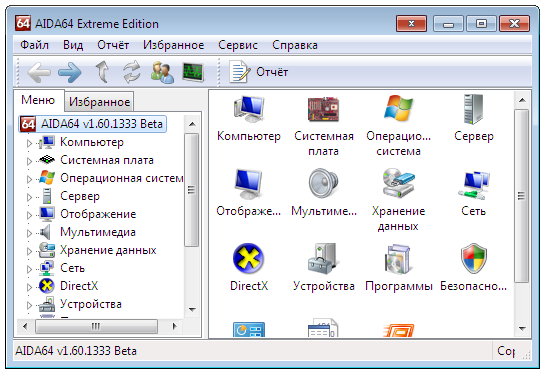This screenshot has width=545, height=374.
Task: Click the Forward arrow toolbar icon
Action: tap(70, 72)
